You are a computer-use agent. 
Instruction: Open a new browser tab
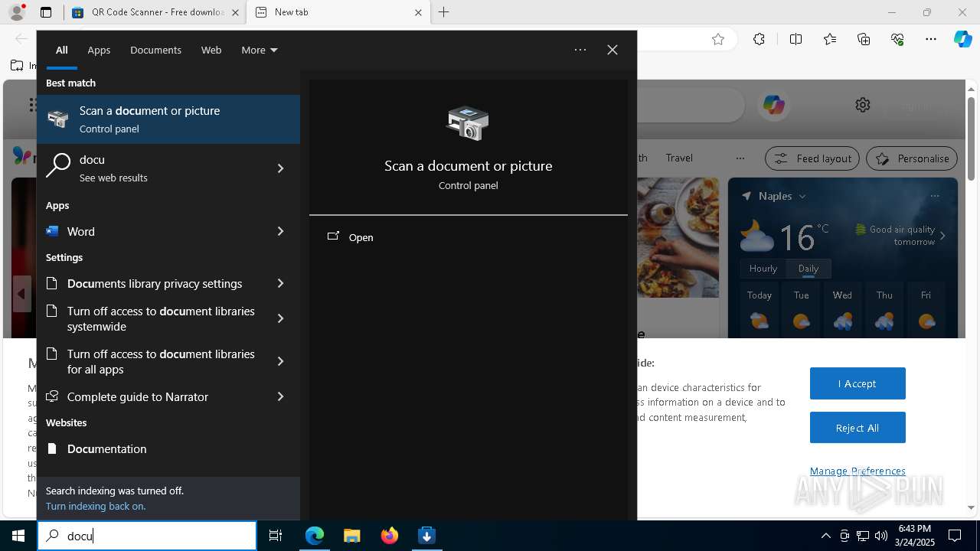444,12
